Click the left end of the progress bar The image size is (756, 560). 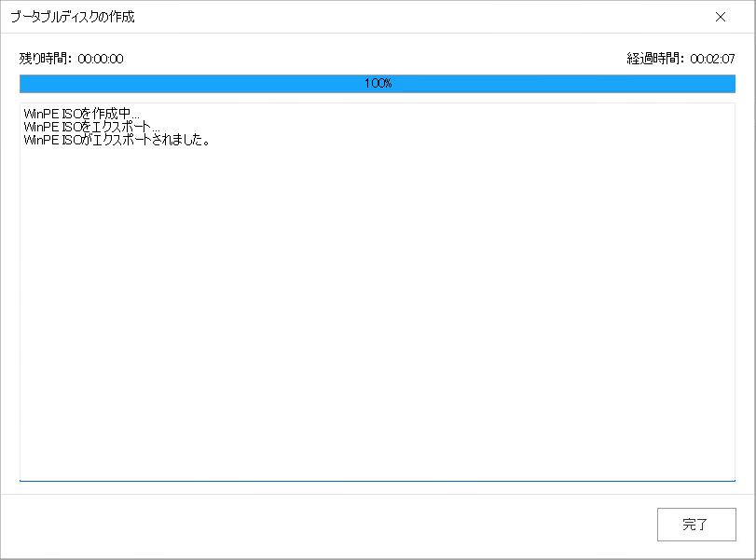tap(24, 83)
